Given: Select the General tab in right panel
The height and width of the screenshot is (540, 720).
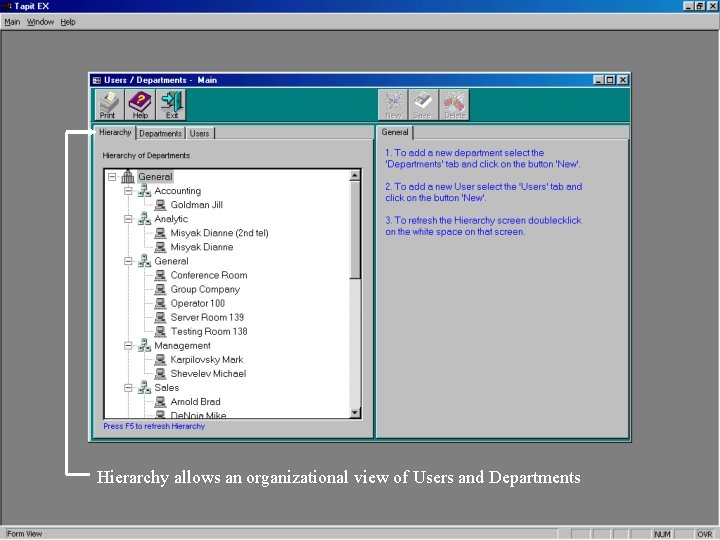Looking at the screenshot, I should click(x=395, y=132).
